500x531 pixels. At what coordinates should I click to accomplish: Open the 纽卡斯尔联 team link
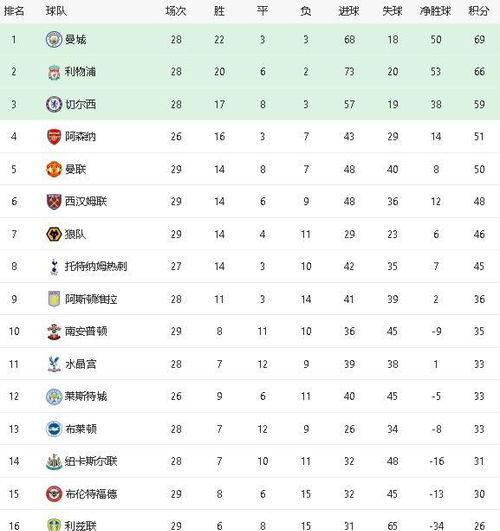click(91, 461)
